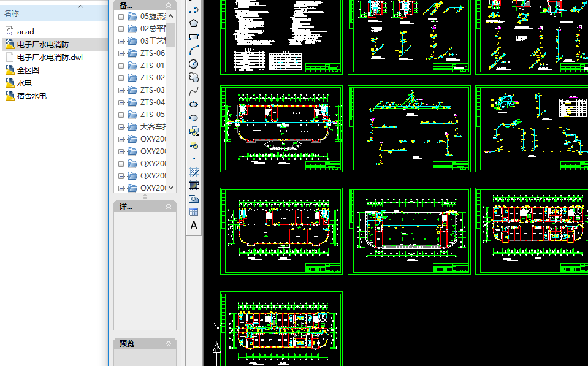Screen dimensions: 588x366
Task: Select the Rectangle draw tool
Action: [x=194, y=37]
